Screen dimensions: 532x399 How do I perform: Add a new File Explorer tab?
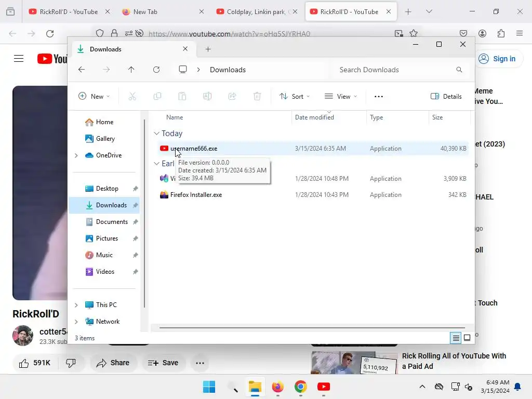coord(208,49)
